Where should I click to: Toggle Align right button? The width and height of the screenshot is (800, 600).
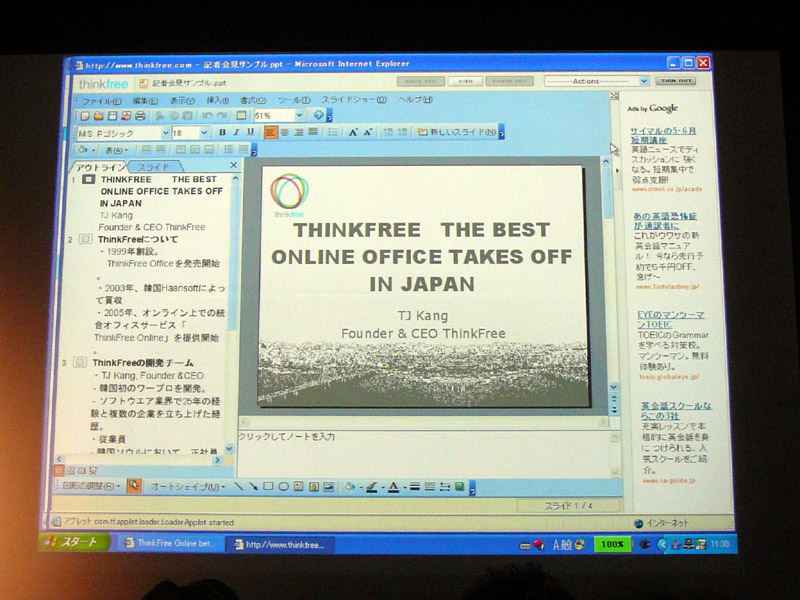[299, 132]
